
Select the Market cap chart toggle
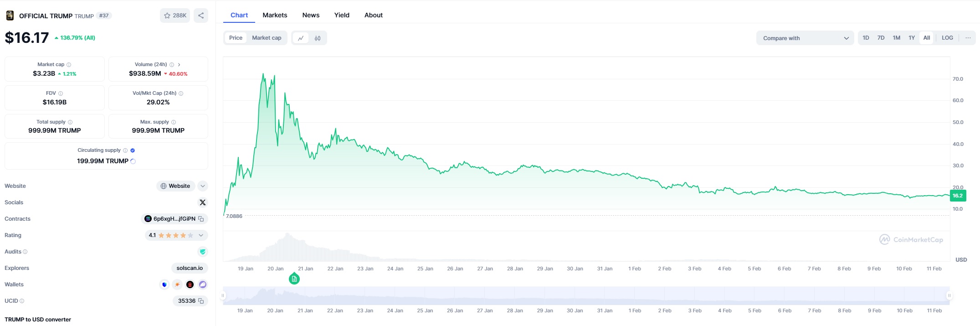267,38
